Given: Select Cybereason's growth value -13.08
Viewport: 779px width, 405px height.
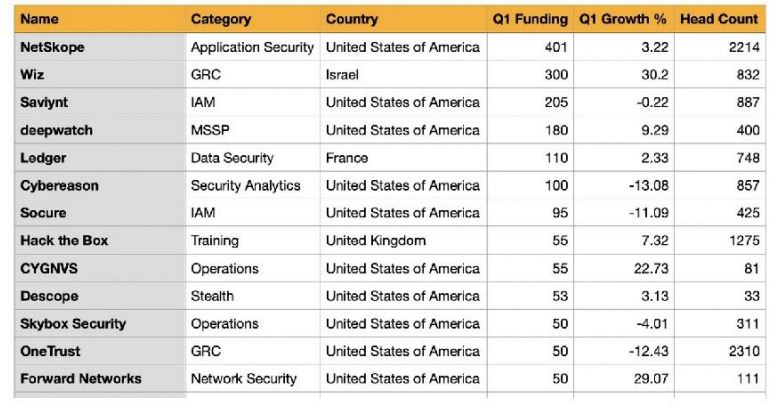Looking at the screenshot, I should pyautogui.click(x=623, y=185).
